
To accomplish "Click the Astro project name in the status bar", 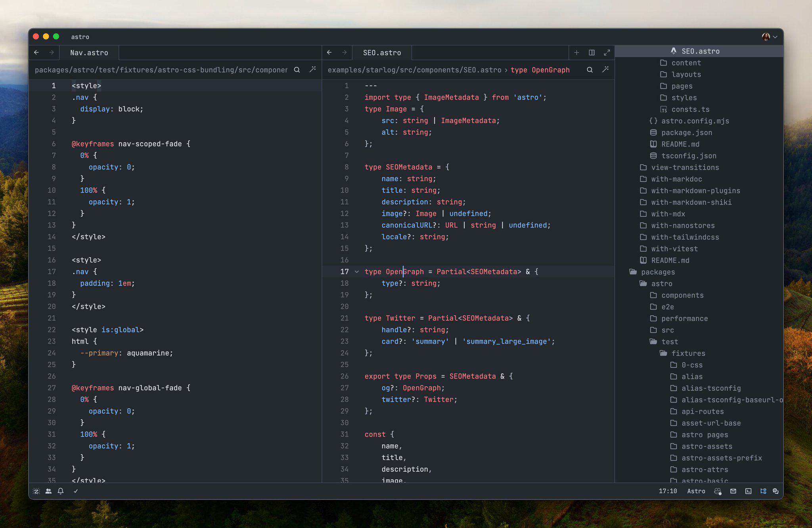I will (696, 491).
